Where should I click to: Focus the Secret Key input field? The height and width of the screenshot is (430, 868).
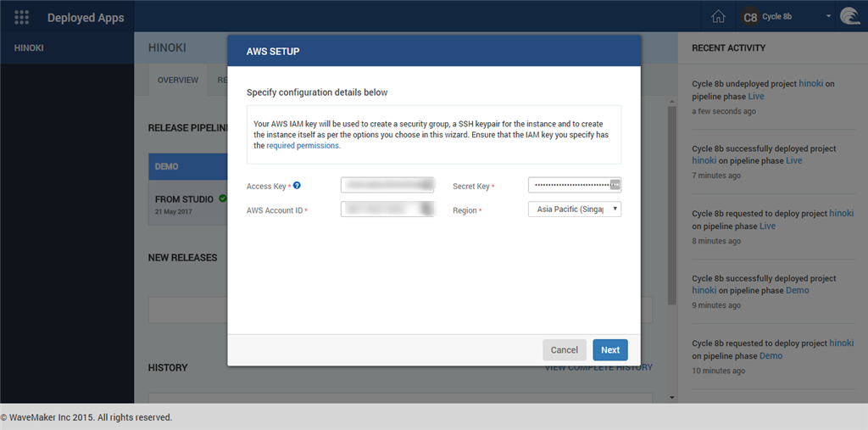575,185
